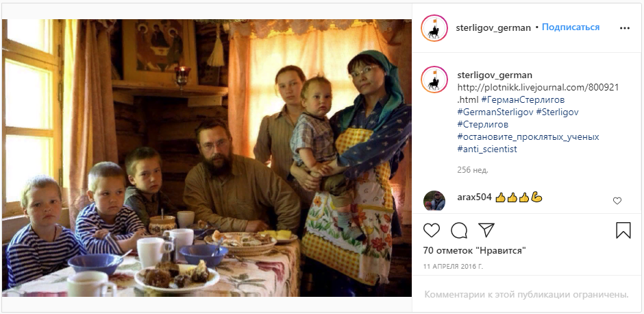Open the 11 АПРЕЛЯ 2016 post date link
644x314 pixels.
(453, 267)
